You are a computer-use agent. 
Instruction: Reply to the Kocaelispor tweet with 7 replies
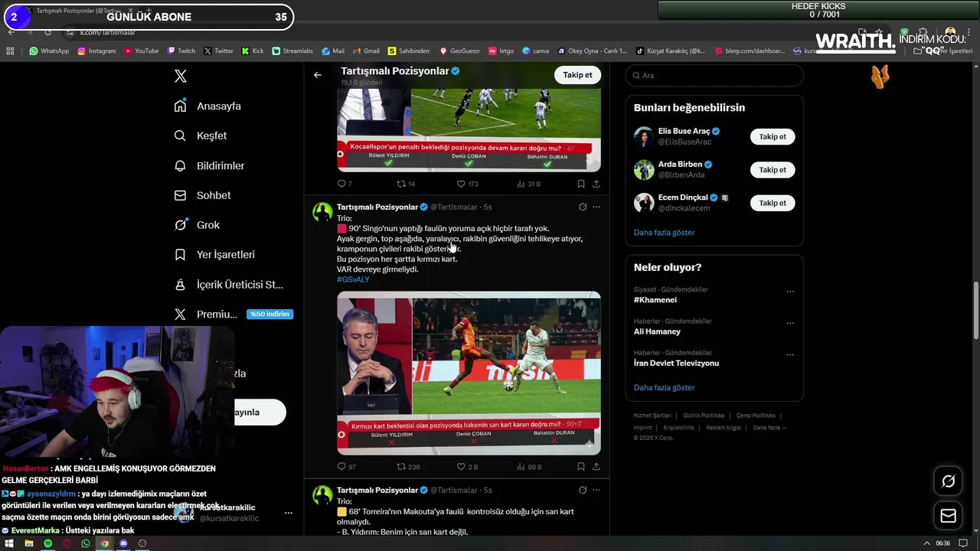(x=345, y=184)
